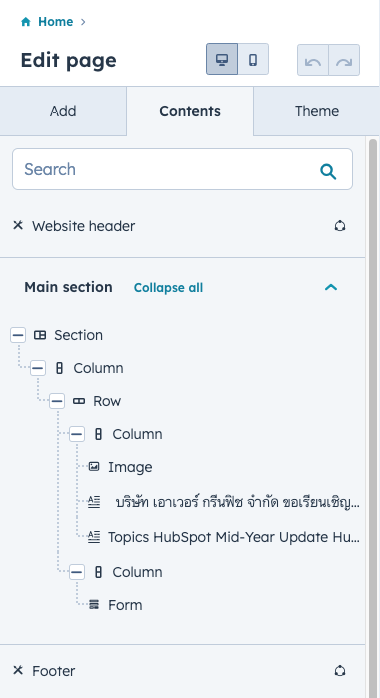Collapse the top Section node
Image resolution: width=380 pixels, height=698 pixels.
(x=18, y=335)
